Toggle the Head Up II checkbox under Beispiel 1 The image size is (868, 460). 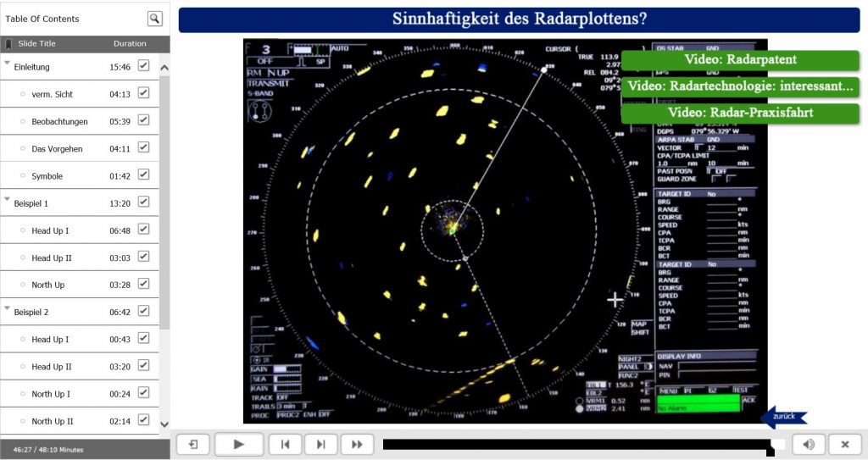143,258
